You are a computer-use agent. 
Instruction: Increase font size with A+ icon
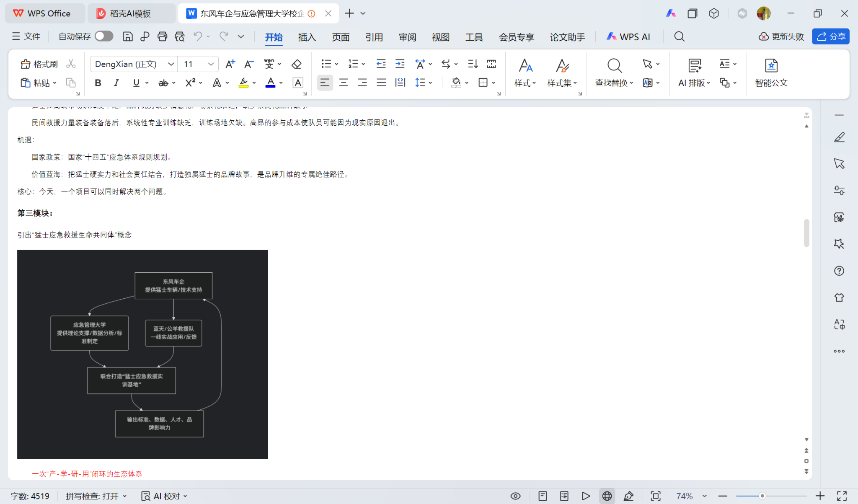[x=230, y=64]
